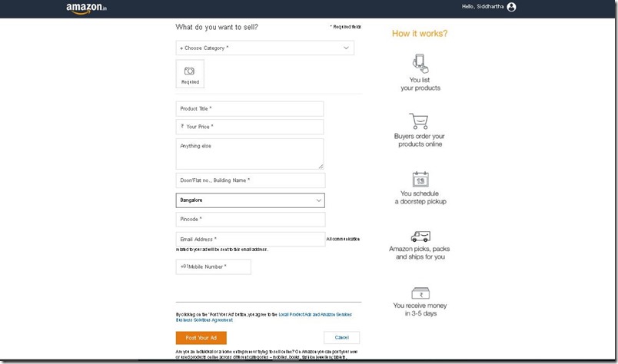
Task: Click the Mobile Number input
Action: (213, 266)
